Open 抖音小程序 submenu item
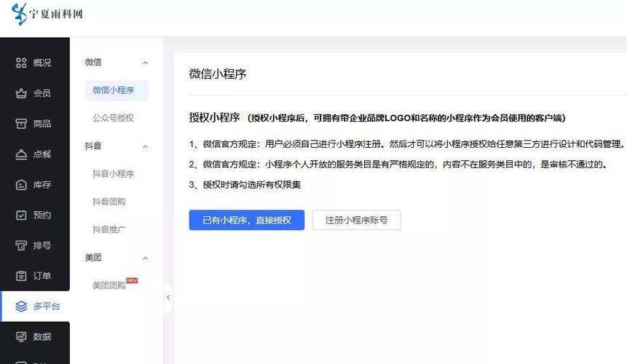The image size is (627, 364). 113,174
